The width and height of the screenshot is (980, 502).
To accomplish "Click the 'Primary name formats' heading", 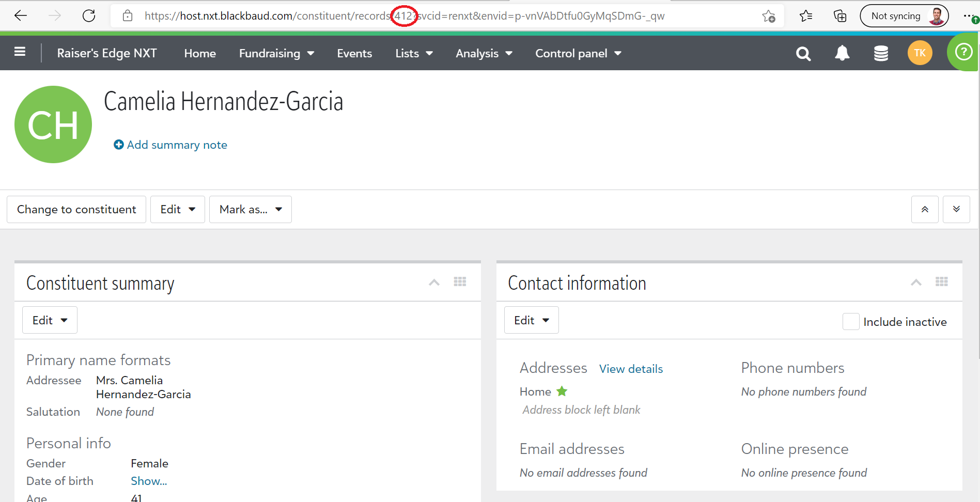I will 98,360.
